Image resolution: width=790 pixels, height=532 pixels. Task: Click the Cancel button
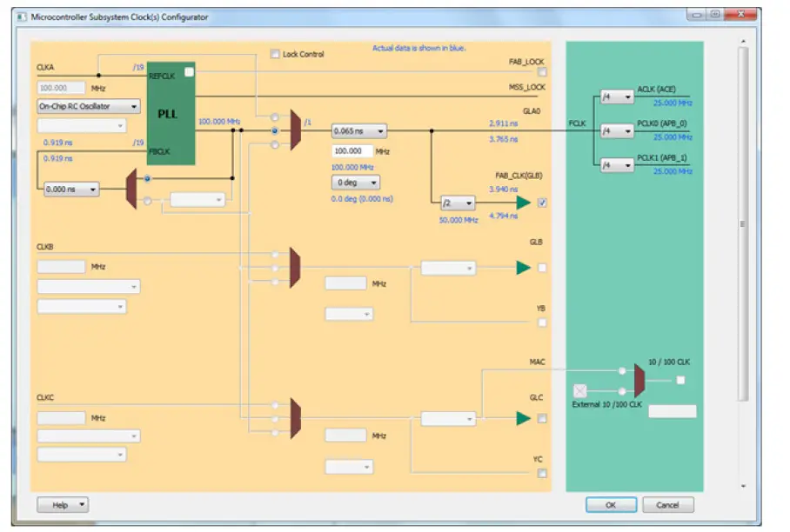pos(666,505)
